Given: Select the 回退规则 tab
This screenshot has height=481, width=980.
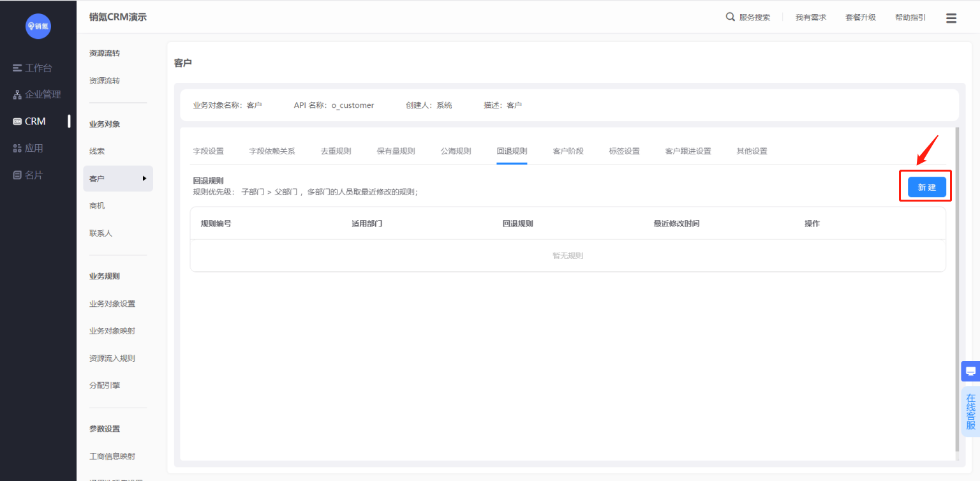Looking at the screenshot, I should 512,151.
